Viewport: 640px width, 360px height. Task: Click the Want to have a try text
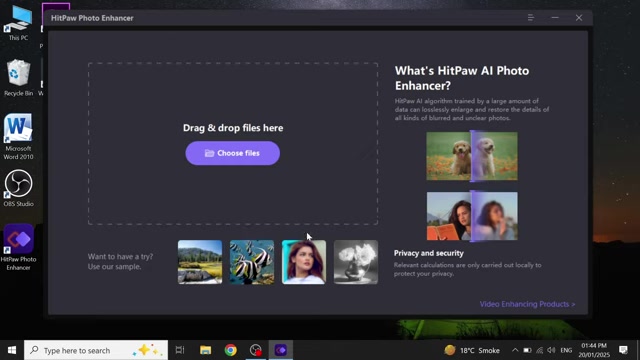point(120,261)
